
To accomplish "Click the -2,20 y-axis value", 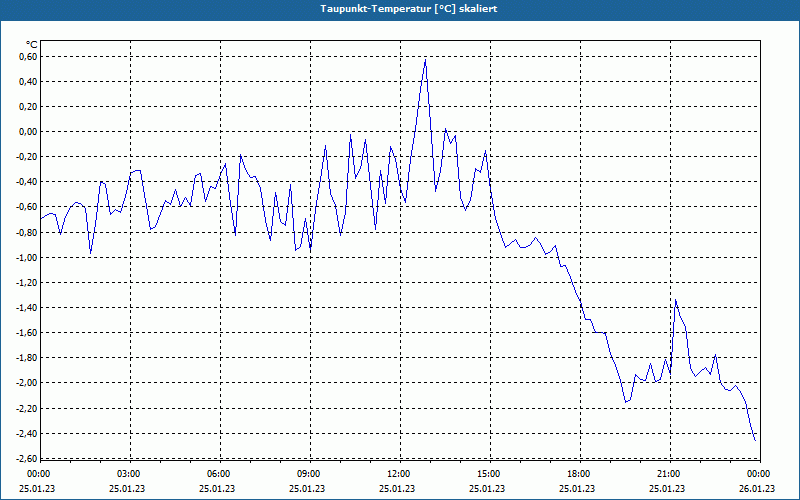I will [28, 408].
